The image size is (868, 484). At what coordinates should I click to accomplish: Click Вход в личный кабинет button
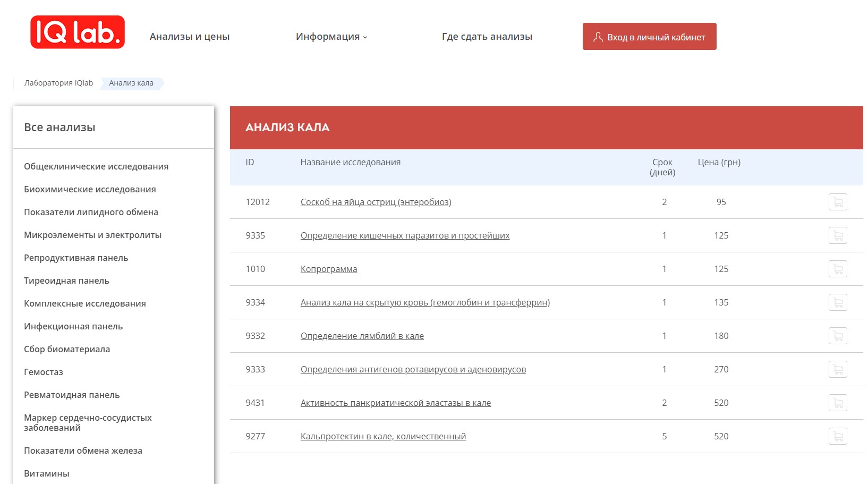pos(649,36)
